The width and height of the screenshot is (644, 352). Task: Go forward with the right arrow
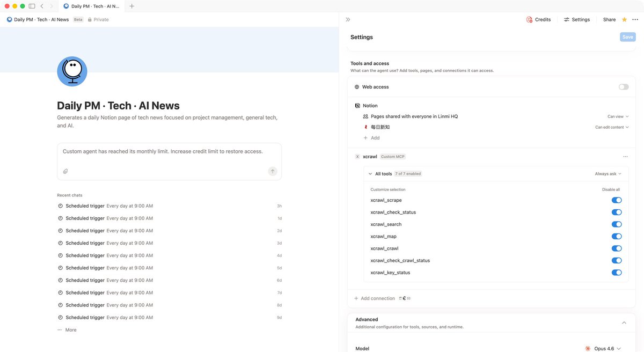[51, 6]
